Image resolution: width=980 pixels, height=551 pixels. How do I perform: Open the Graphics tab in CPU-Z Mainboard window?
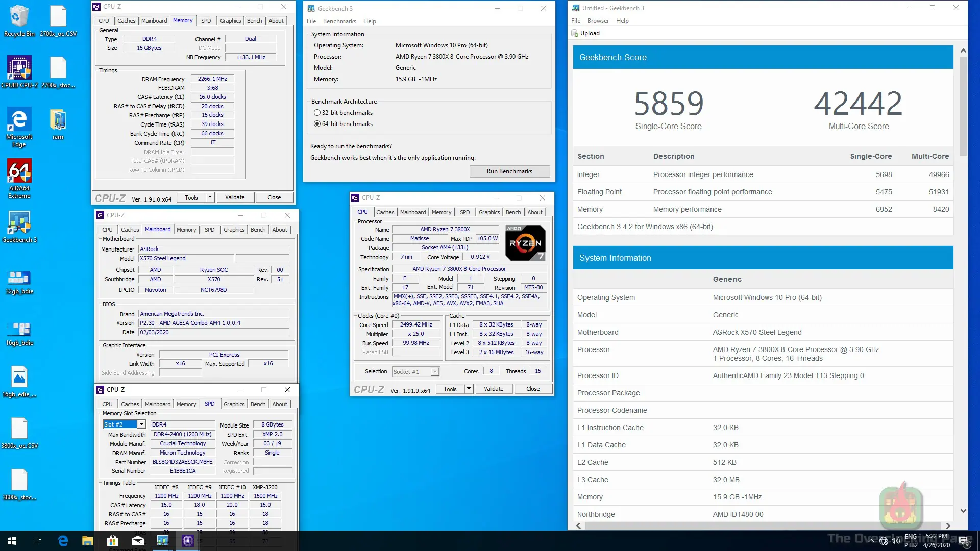[x=234, y=230]
